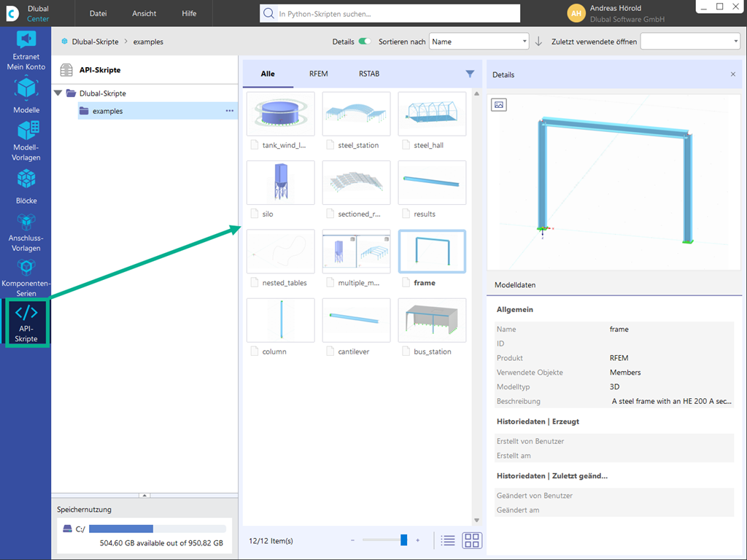This screenshot has height=560, width=747.
Task: Decrease thumbnail size with the minus icon
Action: pos(352,540)
